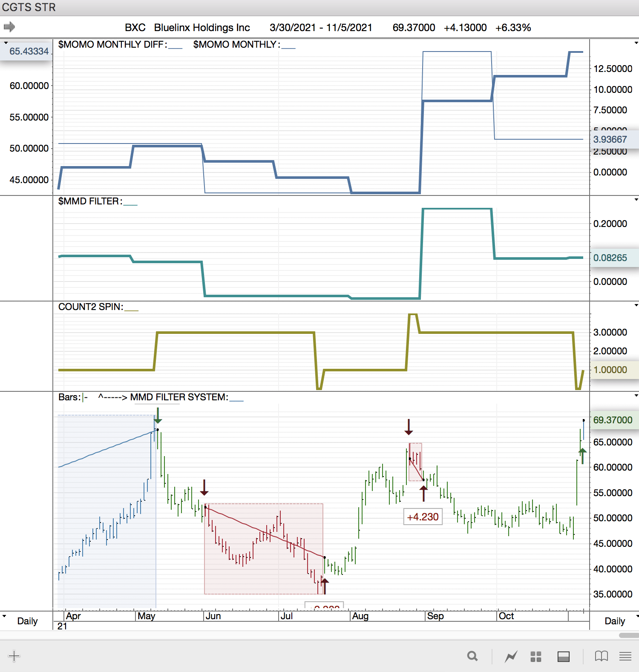Viewport: 639px width, 672px height.
Task: Click the gray arrow icon beside BXC
Action: 9,27
